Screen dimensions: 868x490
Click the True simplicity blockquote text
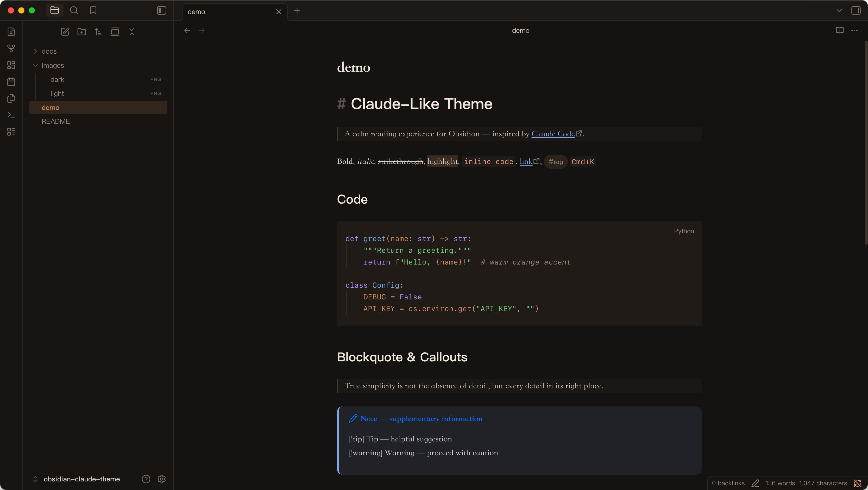[x=474, y=386]
